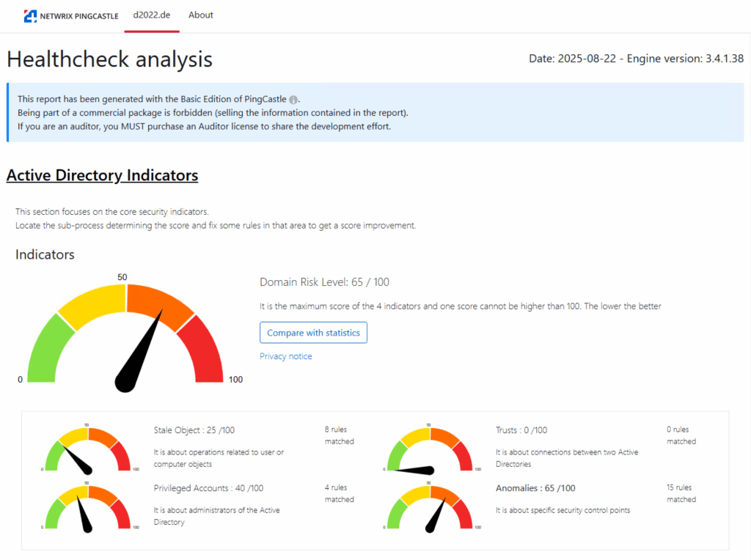Click the Stale Object gauge chart
This screenshot has height=560, width=751.
coord(88,449)
